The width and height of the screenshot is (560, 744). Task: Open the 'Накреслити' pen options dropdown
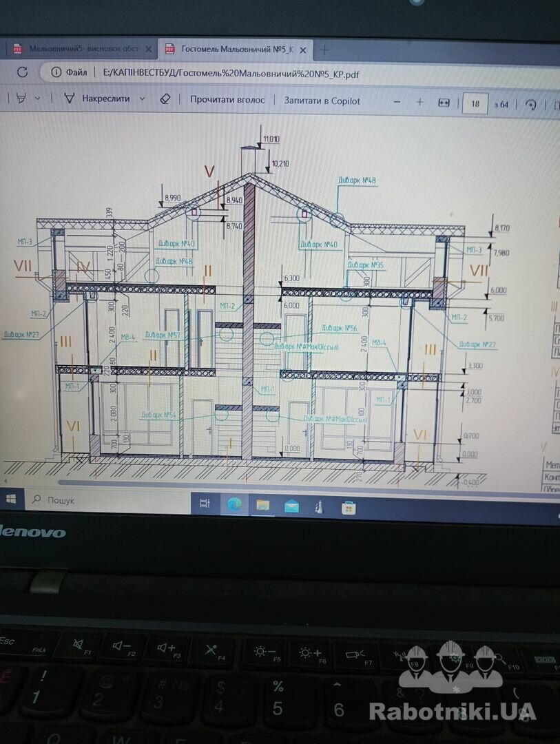click(x=142, y=99)
